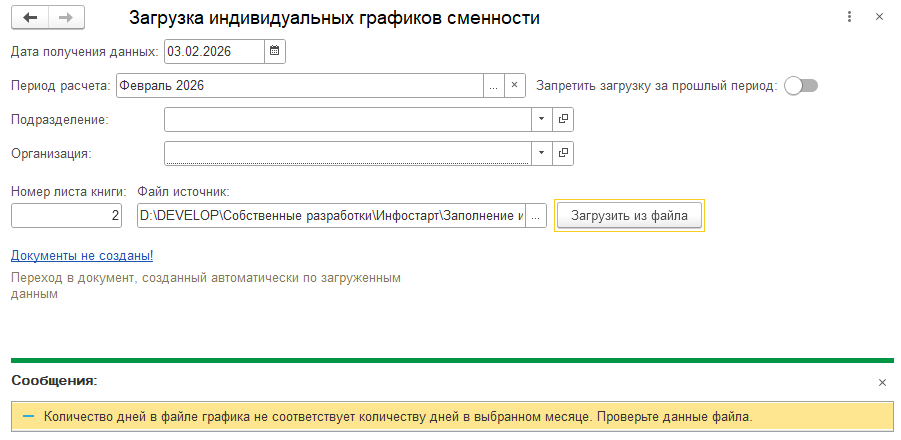Click the Организация input field
The image size is (901, 440).
click(x=348, y=153)
